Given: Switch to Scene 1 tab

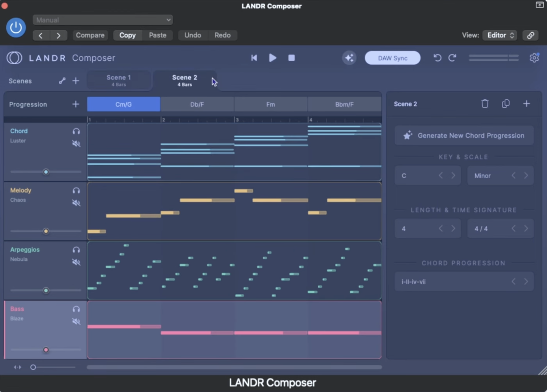Looking at the screenshot, I should (119, 81).
